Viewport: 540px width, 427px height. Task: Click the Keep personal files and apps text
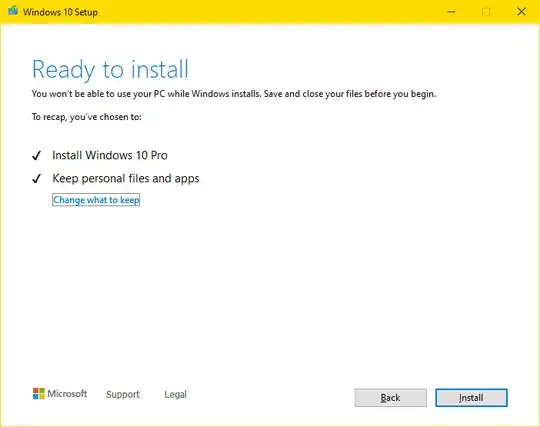(x=126, y=178)
